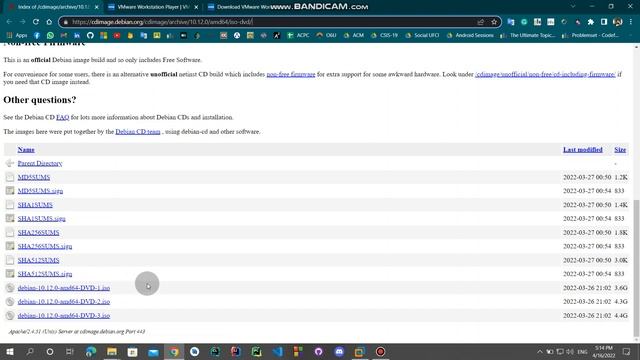Screen dimensions: 640x360
Task: Open the SHA256SUMS.sign link
Action: [x=45, y=247]
